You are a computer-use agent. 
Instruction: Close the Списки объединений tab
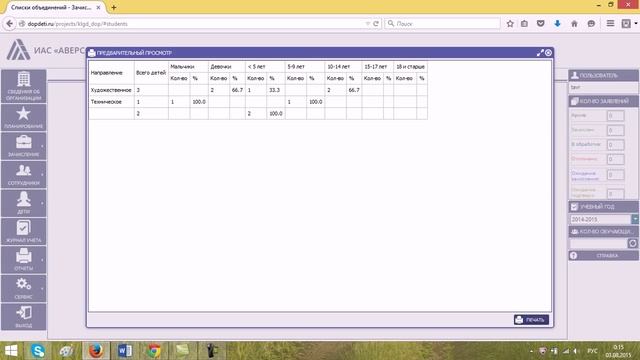[x=98, y=7]
